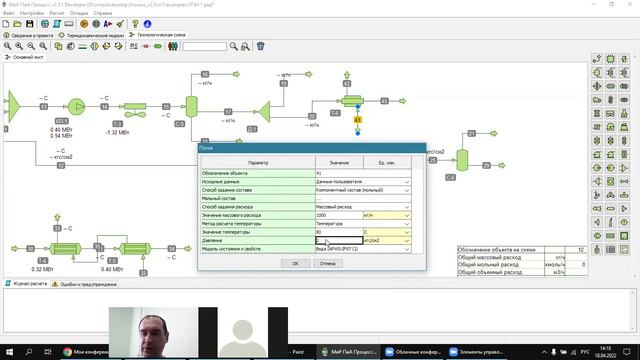Click into the Давление value field
The width and height of the screenshot is (640, 360).
(x=339, y=240)
